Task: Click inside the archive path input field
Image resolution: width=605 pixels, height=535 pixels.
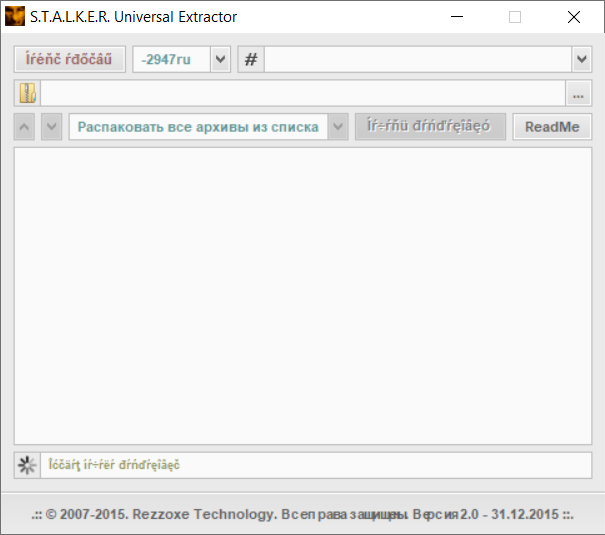Action: coord(300,94)
